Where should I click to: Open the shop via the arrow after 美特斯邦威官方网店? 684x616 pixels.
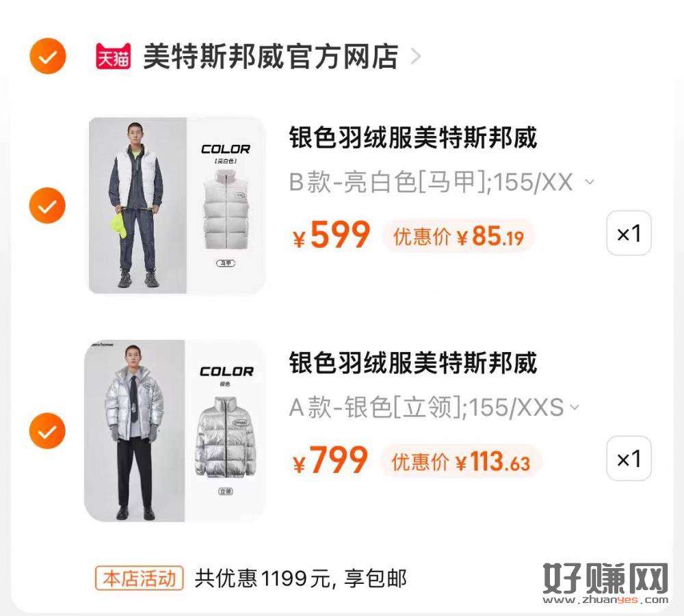pyautogui.click(x=416, y=57)
